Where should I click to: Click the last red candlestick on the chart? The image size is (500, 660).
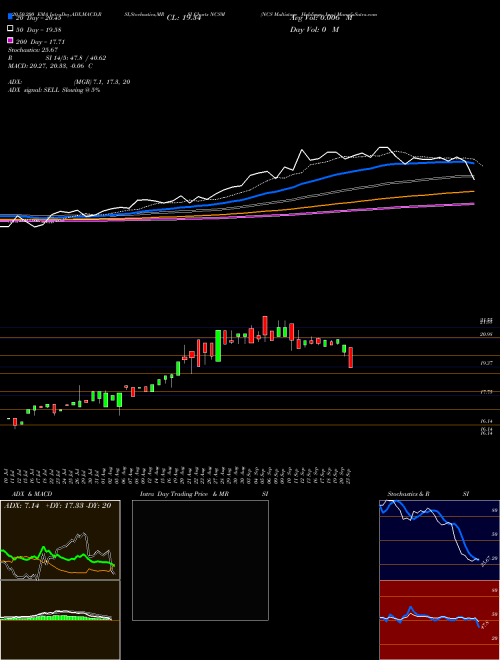pyautogui.click(x=351, y=357)
